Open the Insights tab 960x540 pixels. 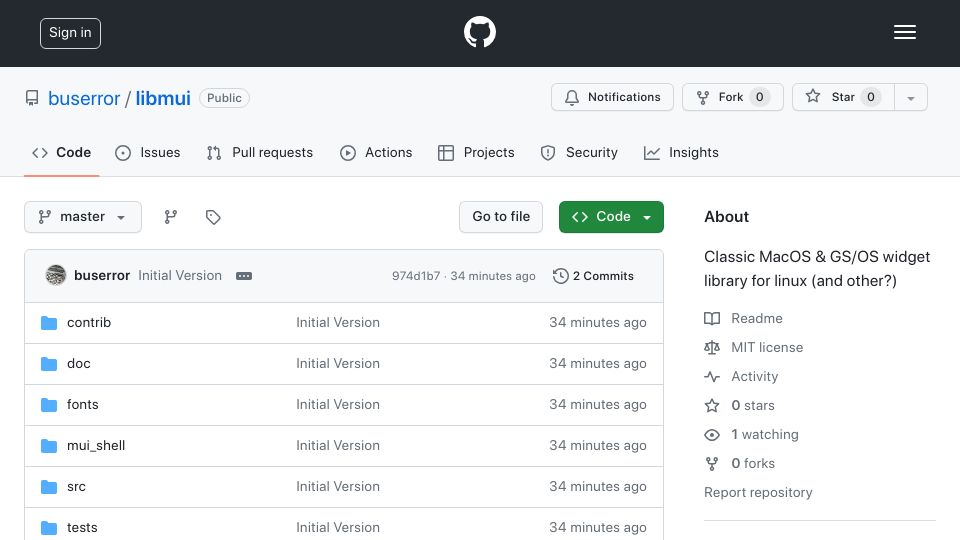click(x=681, y=152)
